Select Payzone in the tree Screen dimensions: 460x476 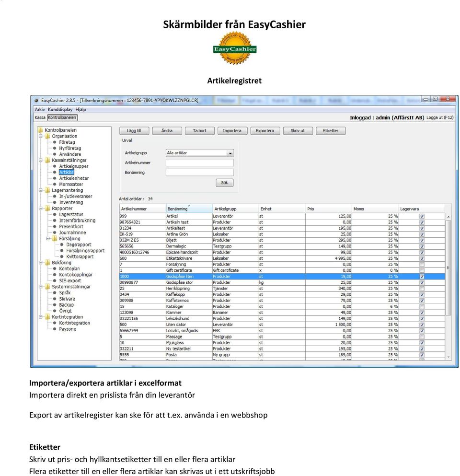pos(68,329)
